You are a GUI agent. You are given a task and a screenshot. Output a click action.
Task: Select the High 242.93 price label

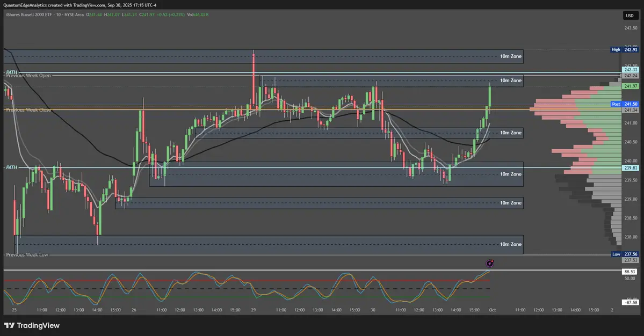[x=625, y=49]
